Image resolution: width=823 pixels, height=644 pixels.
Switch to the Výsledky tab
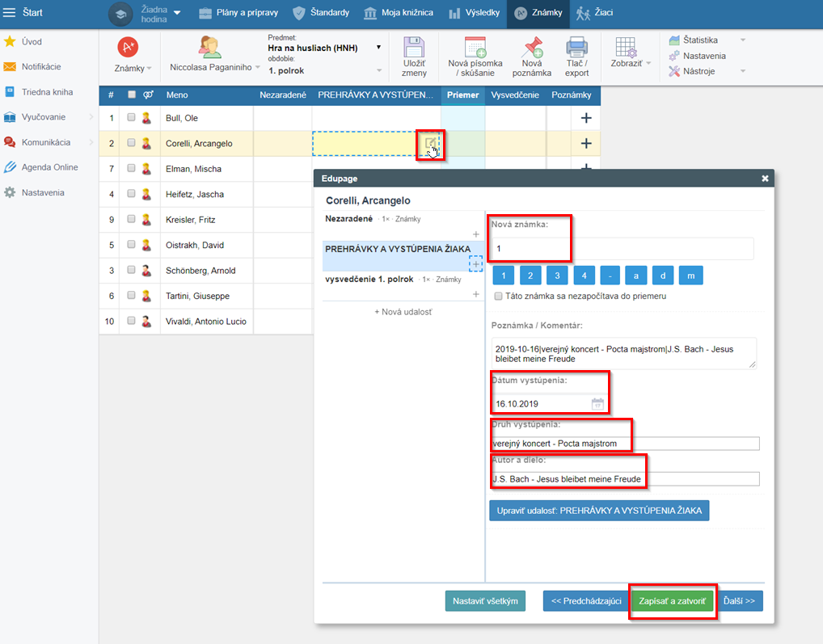(474, 13)
